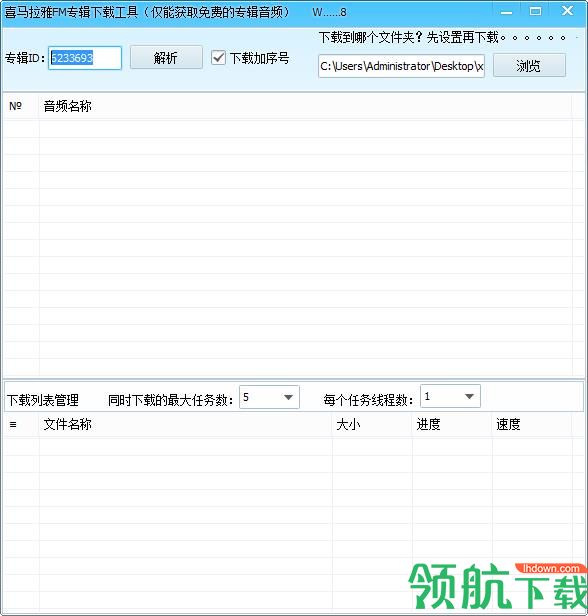588x616 pixels.
Task: Click the 音频名称 column header
Action: click(305, 106)
